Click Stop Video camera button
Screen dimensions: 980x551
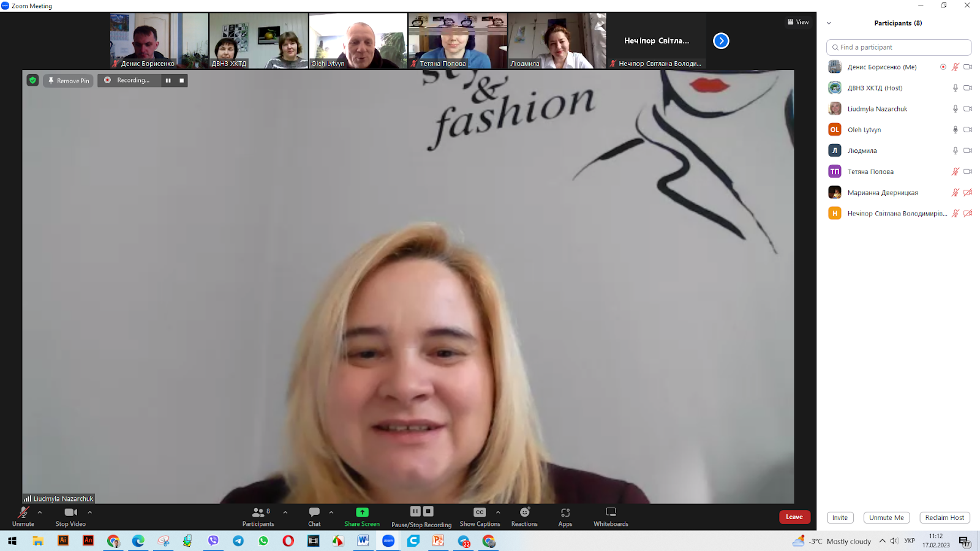[70, 516]
